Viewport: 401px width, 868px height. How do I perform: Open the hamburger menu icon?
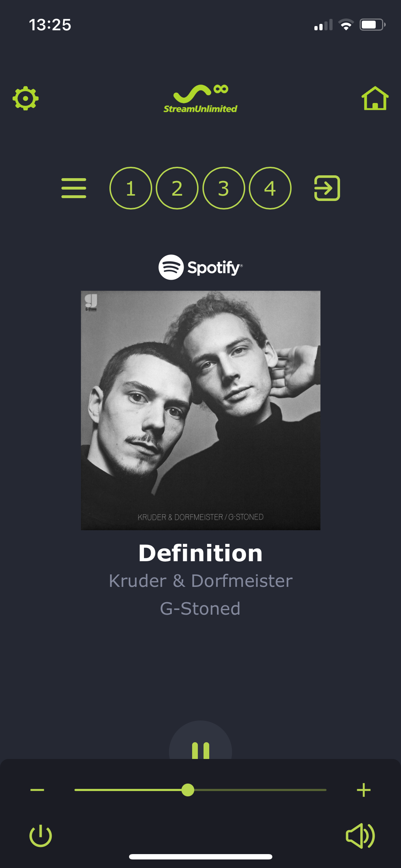(74, 188)
